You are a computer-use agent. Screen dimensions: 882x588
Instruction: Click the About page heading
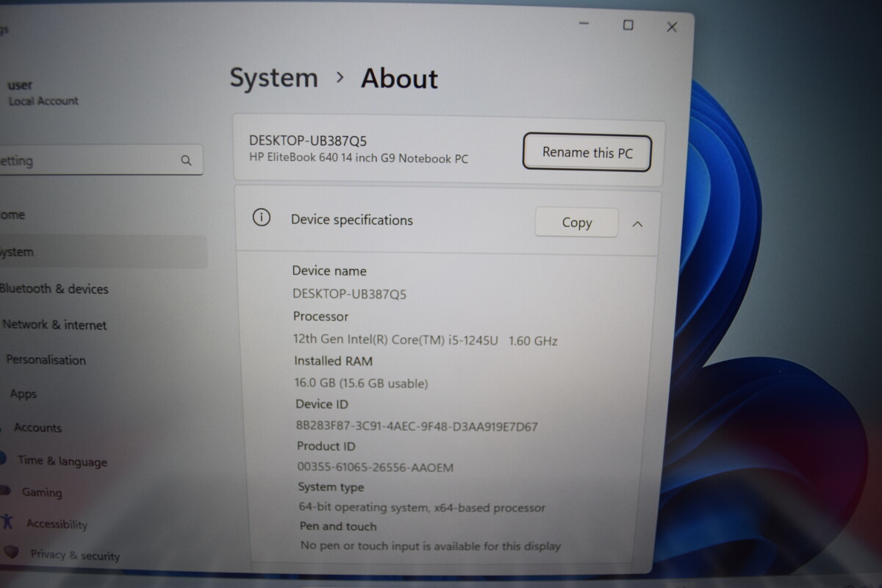pyautogui.click(x=399, y=79)
